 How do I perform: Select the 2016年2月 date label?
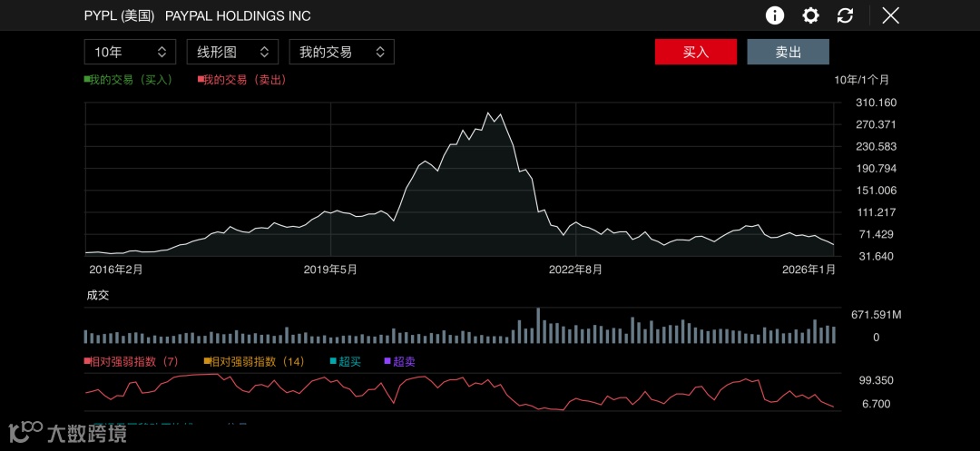tap(116, 270)
